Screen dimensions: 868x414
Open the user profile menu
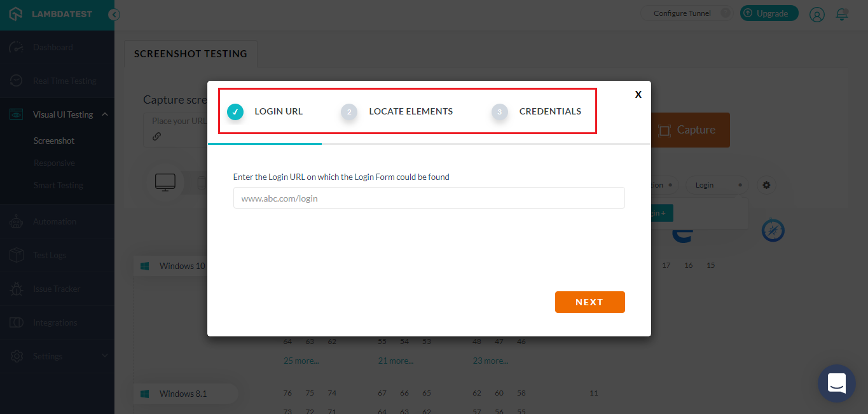coord(816,13)
